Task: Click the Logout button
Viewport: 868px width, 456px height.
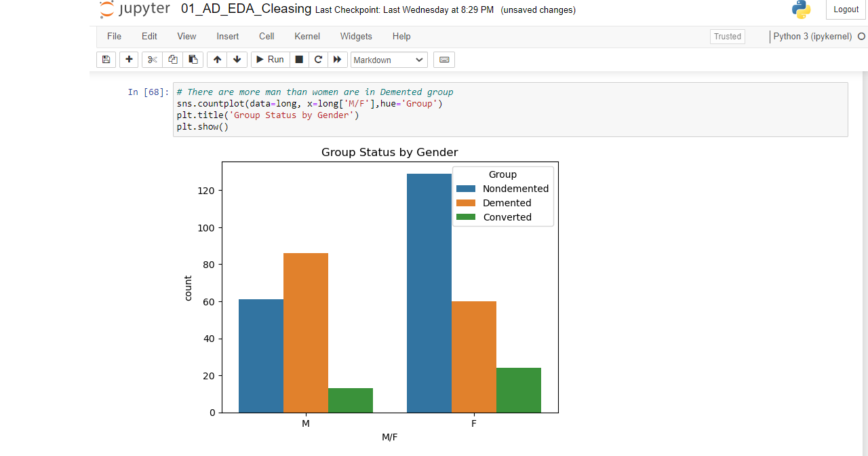Action: pos(846,9)
